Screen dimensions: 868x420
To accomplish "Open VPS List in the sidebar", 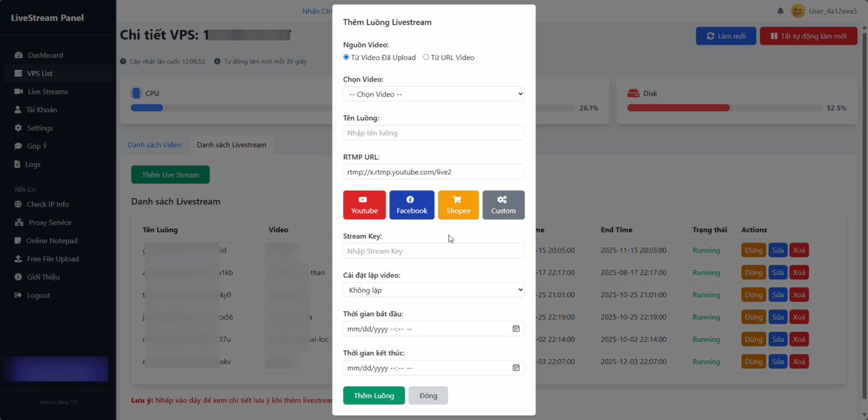I will pos(40,73).
